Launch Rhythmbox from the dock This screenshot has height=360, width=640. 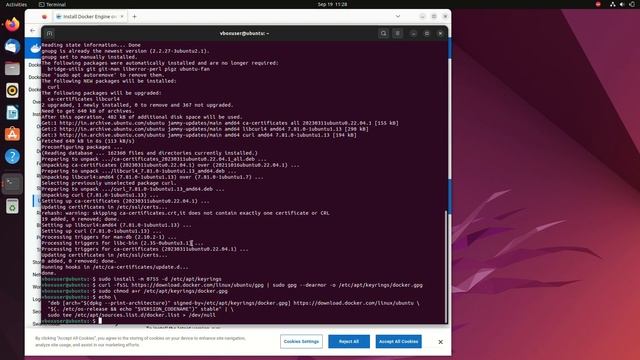pos(12,90)
